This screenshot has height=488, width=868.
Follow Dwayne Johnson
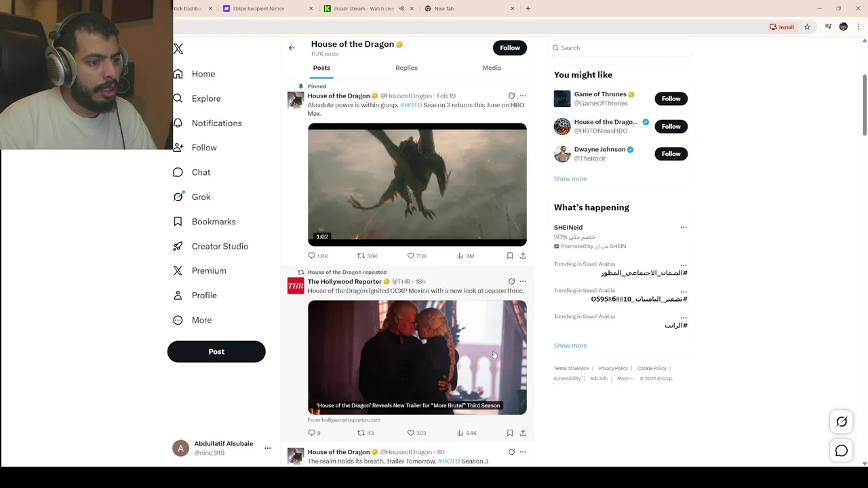coord(671,154)
